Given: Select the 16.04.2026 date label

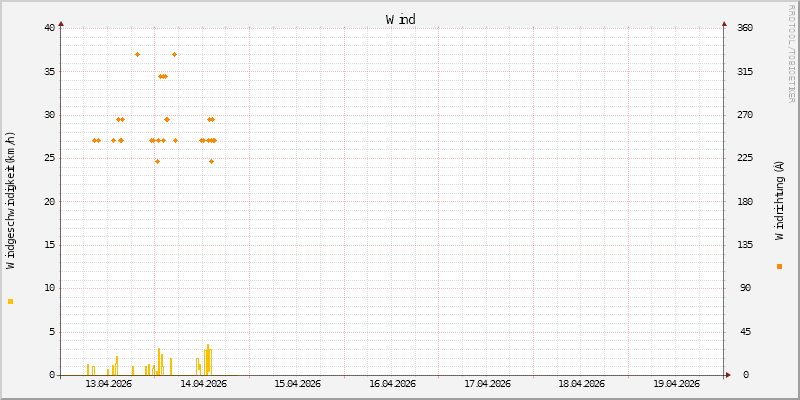Looking at the screenshot, I should (x=392, y=383).
